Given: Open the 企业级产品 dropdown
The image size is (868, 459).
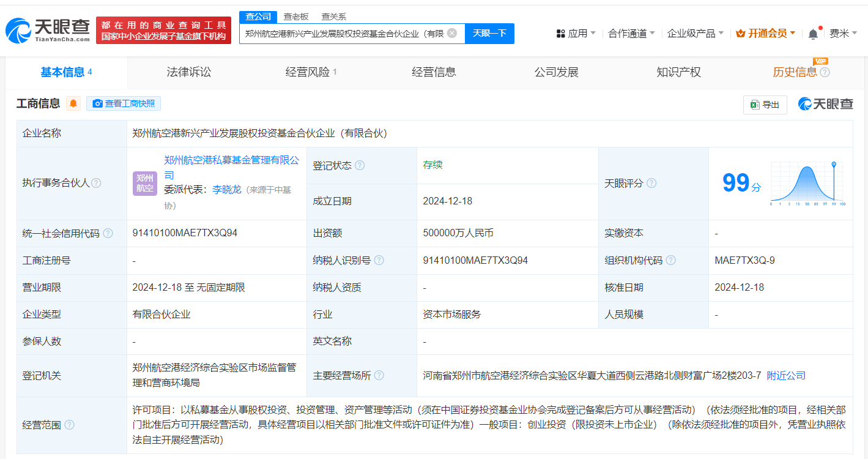Looking at the screenshot, I should [x=695, y=34].
